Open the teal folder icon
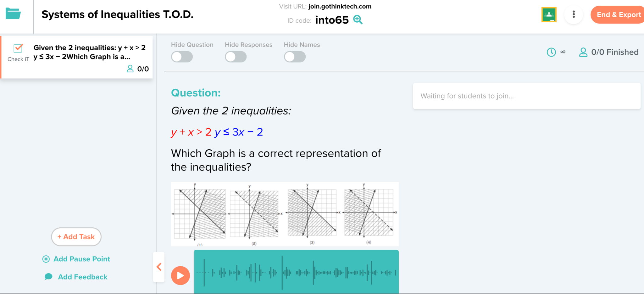 pyautogui.click(x=13, y=14)
